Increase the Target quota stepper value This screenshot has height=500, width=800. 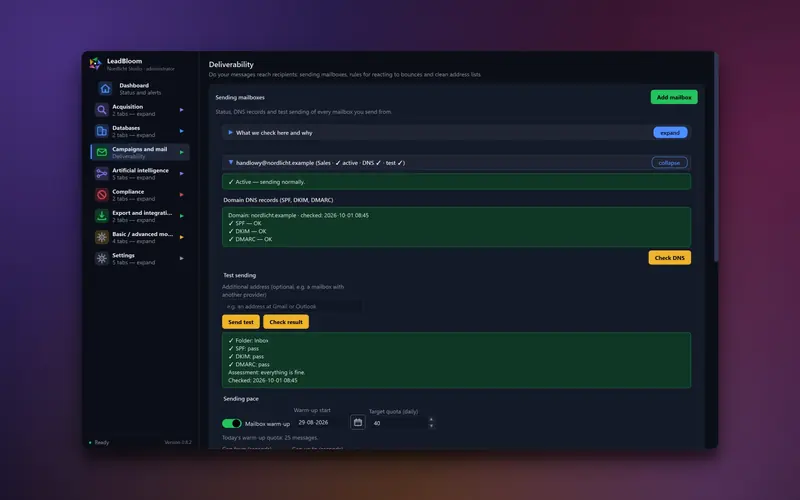click(x=432, y=420)
